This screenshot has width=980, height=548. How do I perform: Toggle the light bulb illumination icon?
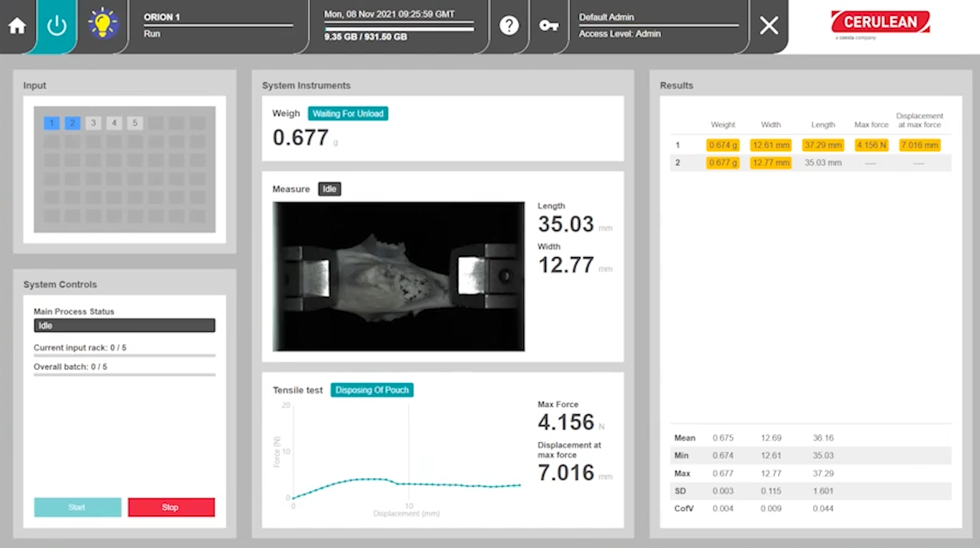pos(103,24)
